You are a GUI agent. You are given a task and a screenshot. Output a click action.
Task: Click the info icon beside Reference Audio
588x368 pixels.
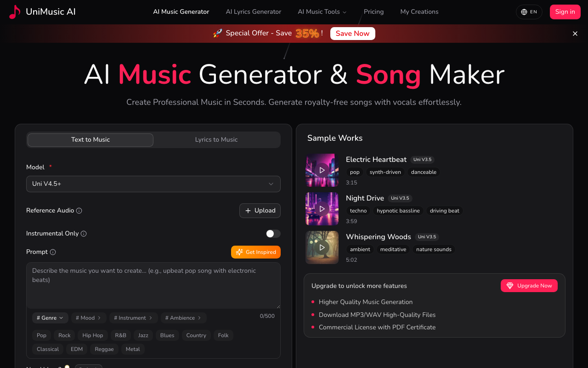pyautogui.click(x=79, y=211)
